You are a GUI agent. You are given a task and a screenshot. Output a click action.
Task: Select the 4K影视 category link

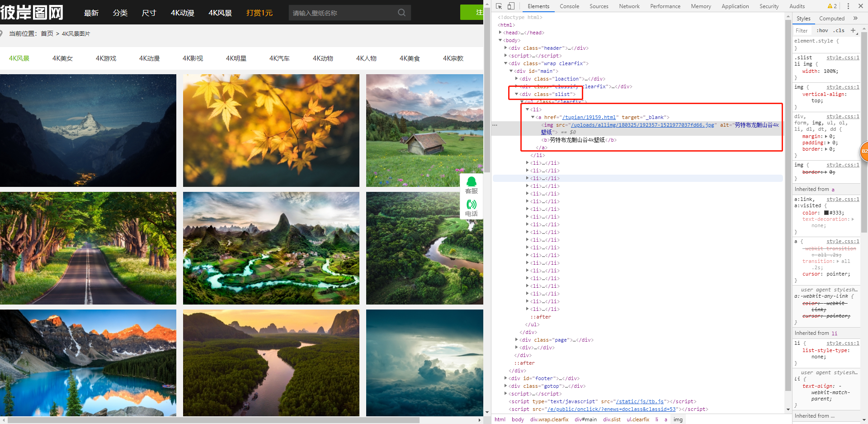tap(193, 58)
